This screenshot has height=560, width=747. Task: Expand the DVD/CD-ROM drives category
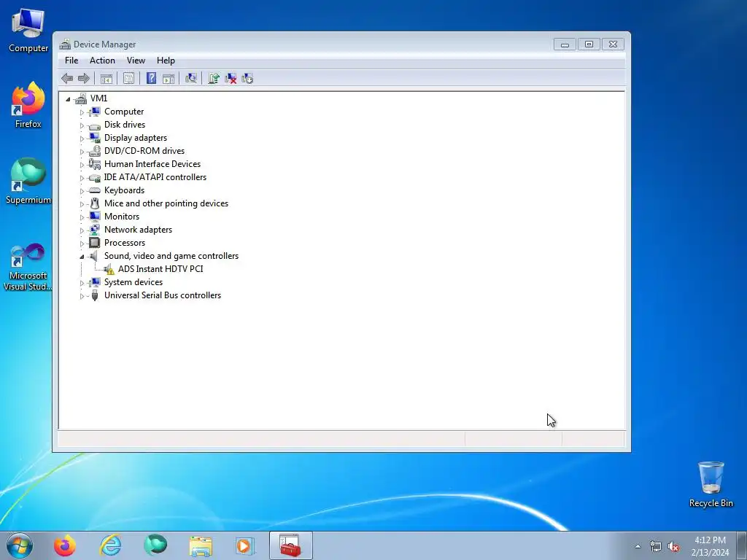[82, 152]
